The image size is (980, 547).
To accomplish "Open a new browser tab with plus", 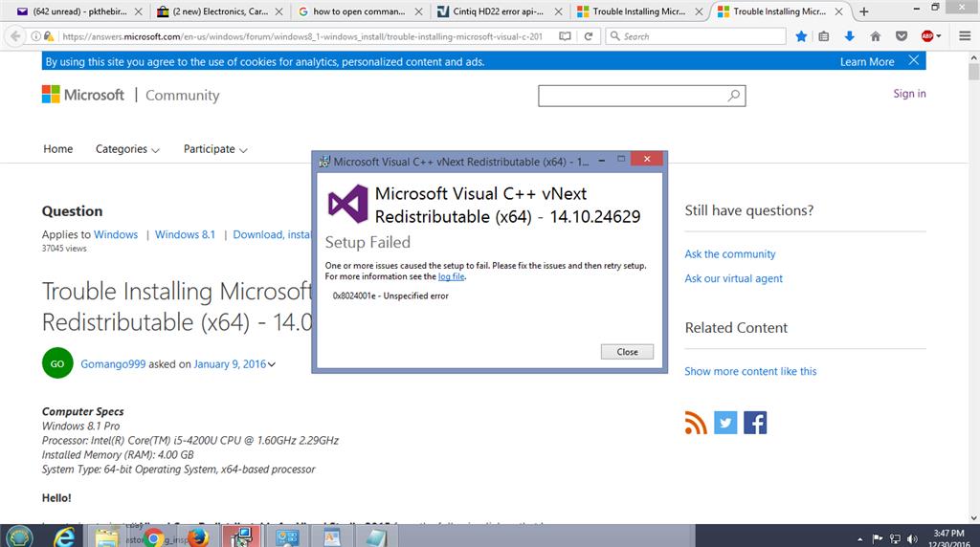I will (x=864, y=11).
